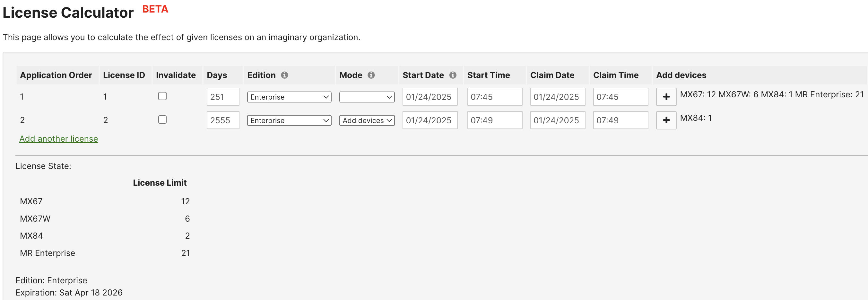The image size is (868, 300).
Task: Select the Days field showing 2555
Action: click(x=223, y=120)
